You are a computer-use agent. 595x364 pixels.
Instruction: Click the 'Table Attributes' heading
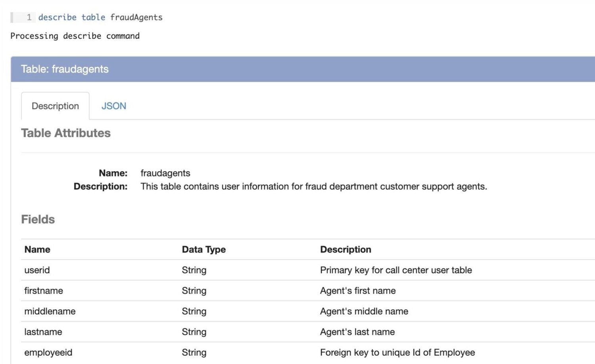[66, 133]
